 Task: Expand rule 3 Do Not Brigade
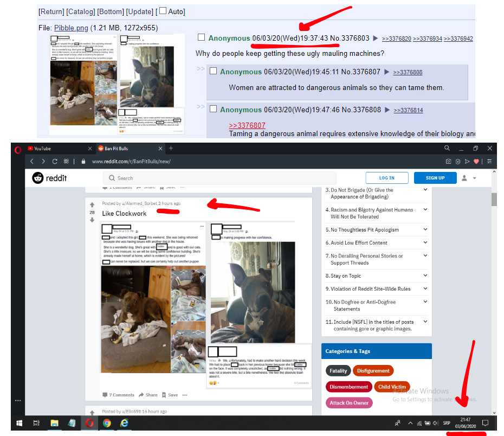(x=425, y=190)
